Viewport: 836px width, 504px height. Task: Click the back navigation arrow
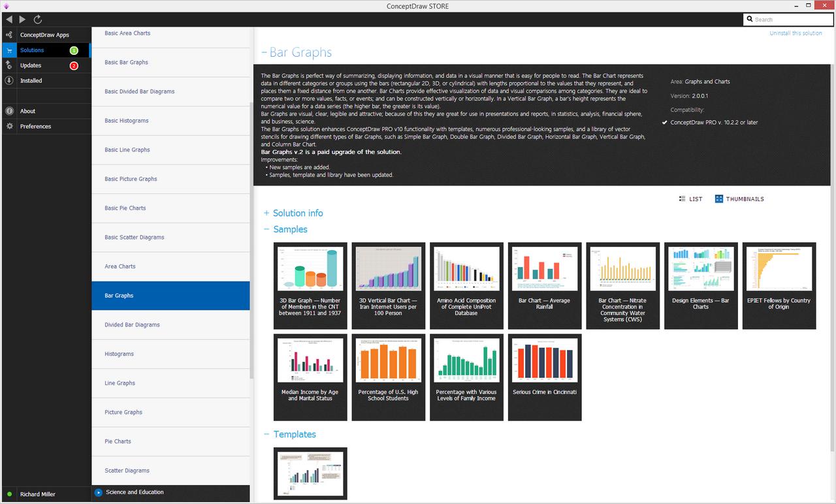coord(8,20)
